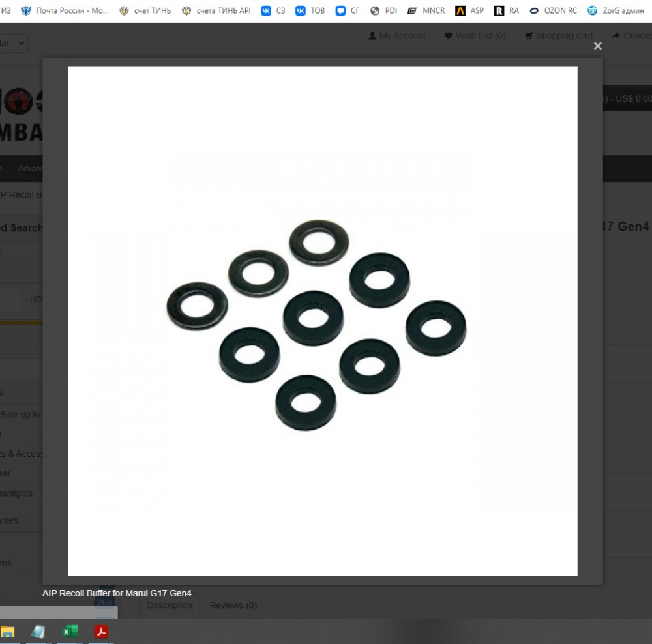Open the счет ТИНЬ bookmark
The width and height of the screenshot is (652, 644).
(145, 11)
